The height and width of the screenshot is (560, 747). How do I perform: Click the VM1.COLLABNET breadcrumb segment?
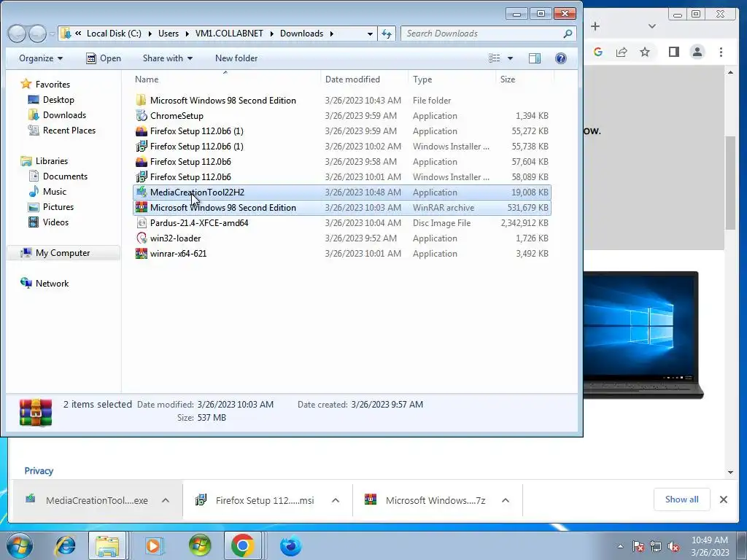tap(229, 34)
